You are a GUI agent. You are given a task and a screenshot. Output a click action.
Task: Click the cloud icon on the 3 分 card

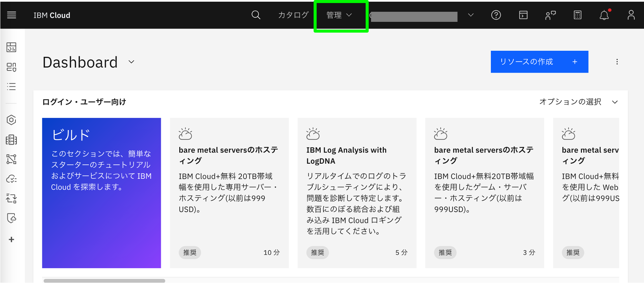[x=441, y=134]
